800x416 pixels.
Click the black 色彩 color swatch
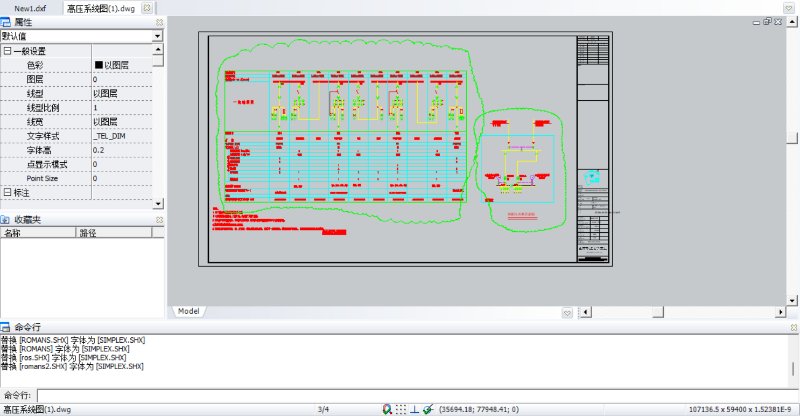click(x=98, y=65)
